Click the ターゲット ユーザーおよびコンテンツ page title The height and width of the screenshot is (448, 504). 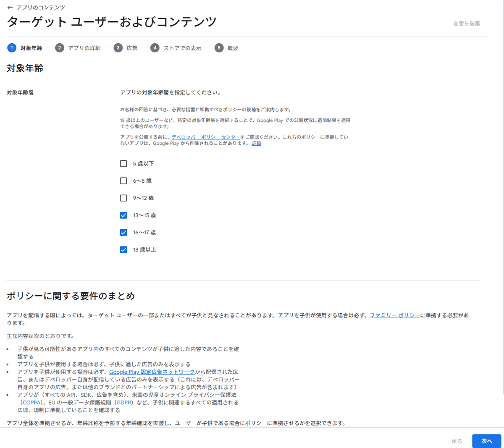coord(112,22)
